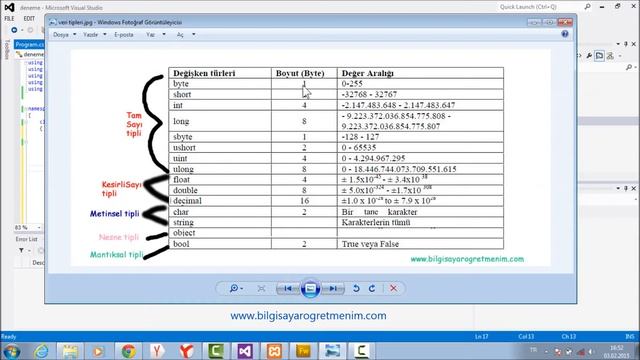Click the first green Camtasia taskbar icon

point(216,351)
